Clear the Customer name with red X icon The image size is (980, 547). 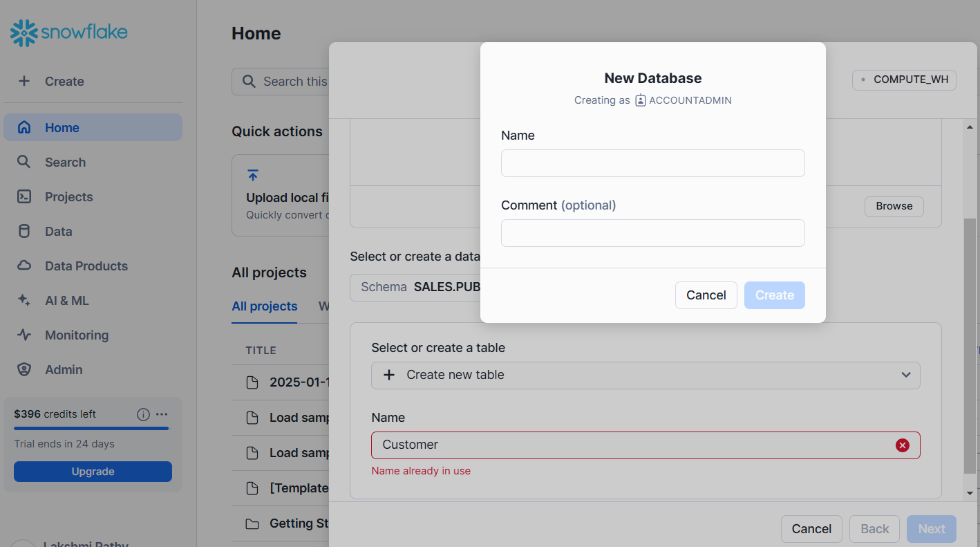coord(902,445)
